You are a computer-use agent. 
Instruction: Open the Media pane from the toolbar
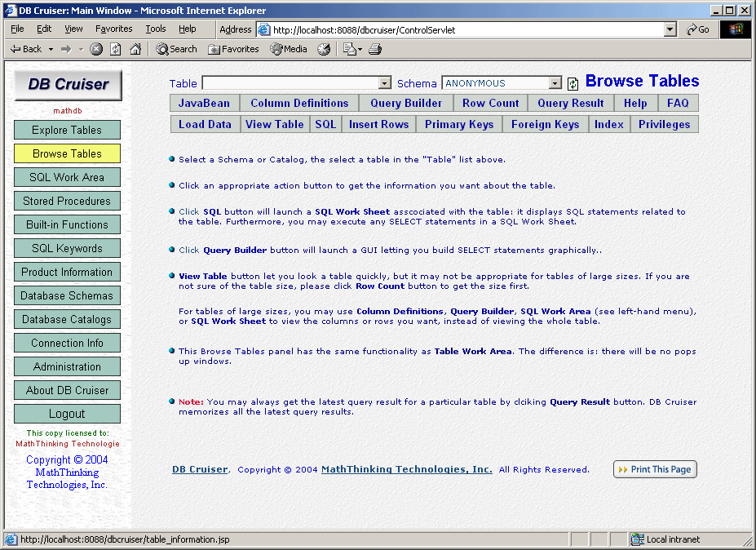coord(289,49)
